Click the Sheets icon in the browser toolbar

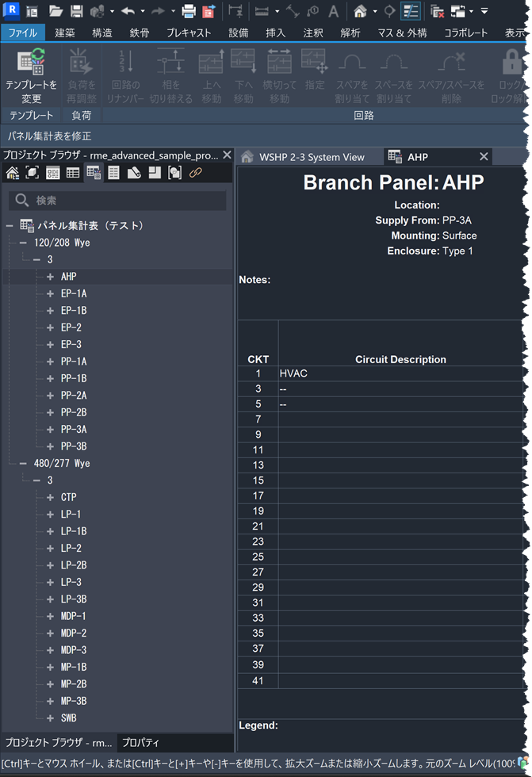pos(113,173)
